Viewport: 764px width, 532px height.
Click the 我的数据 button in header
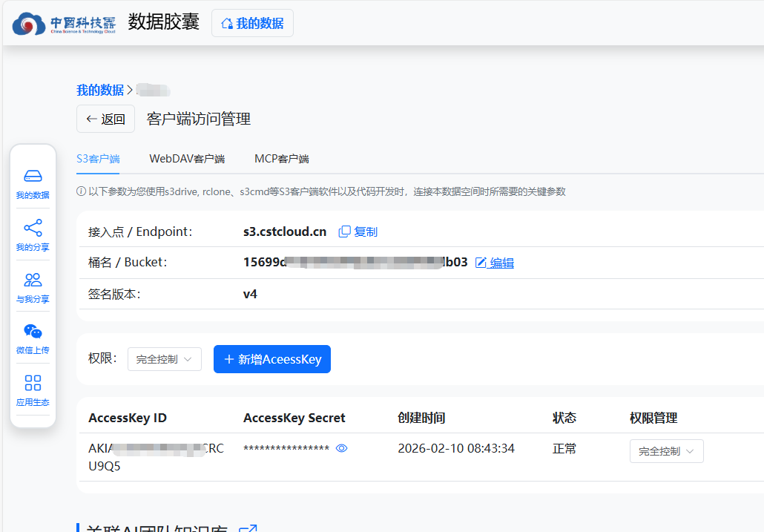click(252, 23)
